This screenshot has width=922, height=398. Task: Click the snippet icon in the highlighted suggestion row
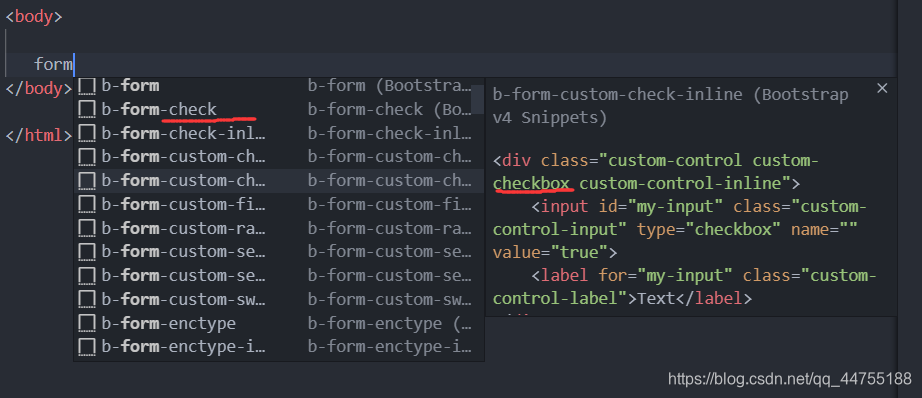pos(87,181)
